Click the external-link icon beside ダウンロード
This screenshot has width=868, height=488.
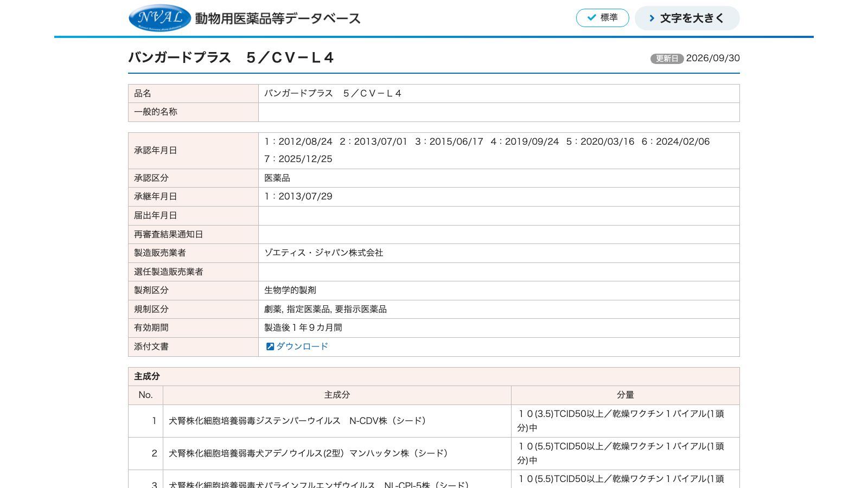pyautogui.click(x=270, y=346)
